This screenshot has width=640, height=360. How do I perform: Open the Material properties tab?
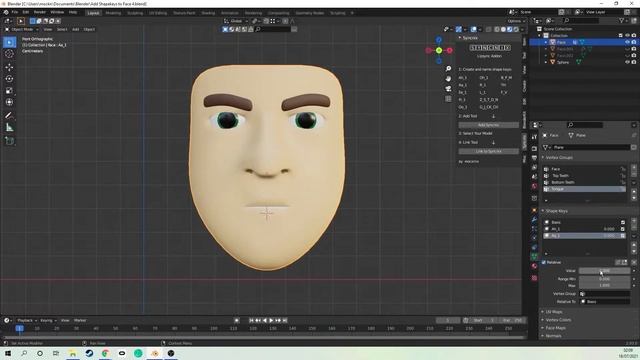[534, 266]
